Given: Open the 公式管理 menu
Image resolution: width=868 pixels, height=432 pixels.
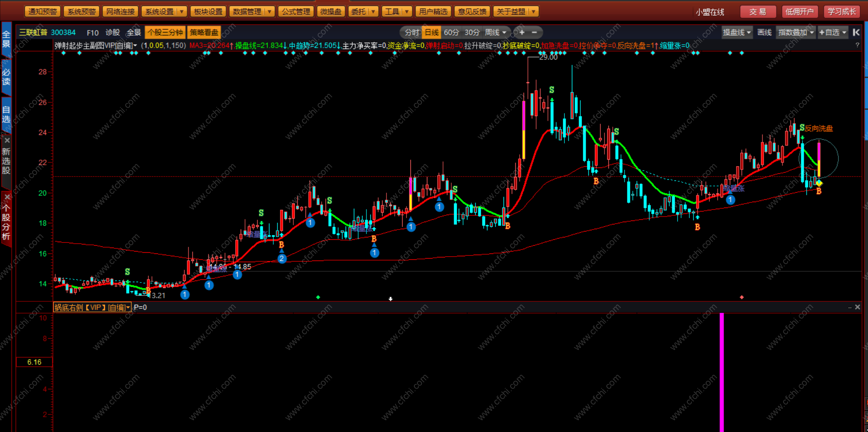Looking at the screenshot, I should click(296, 12).
